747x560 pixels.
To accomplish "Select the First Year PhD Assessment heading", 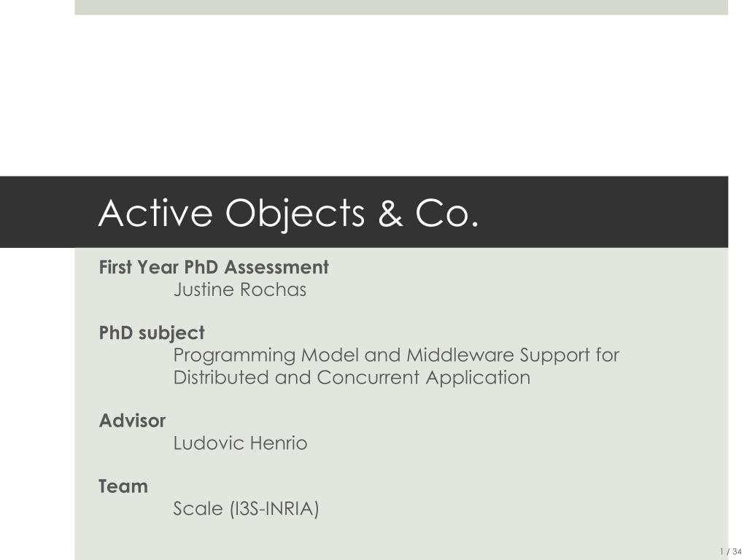I will click(x=214, y=267).
